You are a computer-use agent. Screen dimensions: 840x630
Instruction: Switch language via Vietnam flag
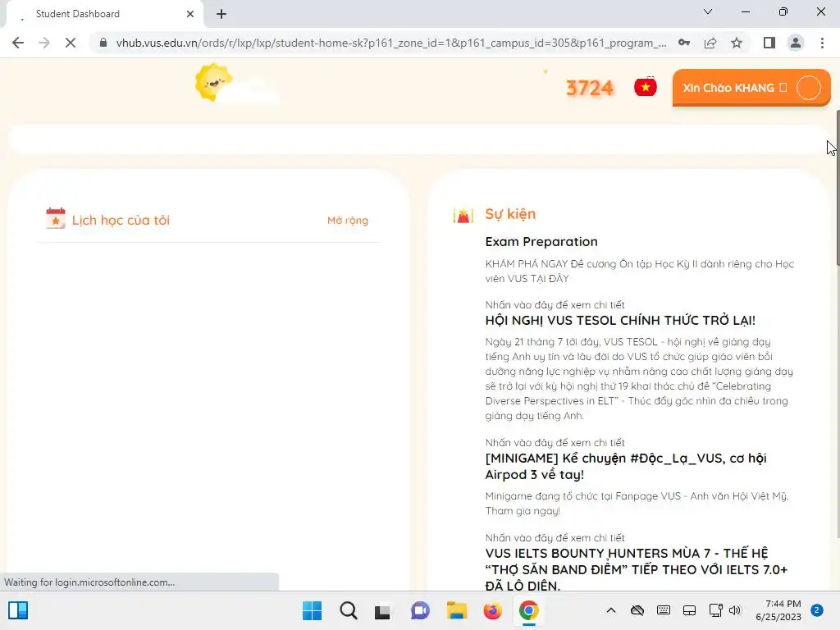coord(646,87)
